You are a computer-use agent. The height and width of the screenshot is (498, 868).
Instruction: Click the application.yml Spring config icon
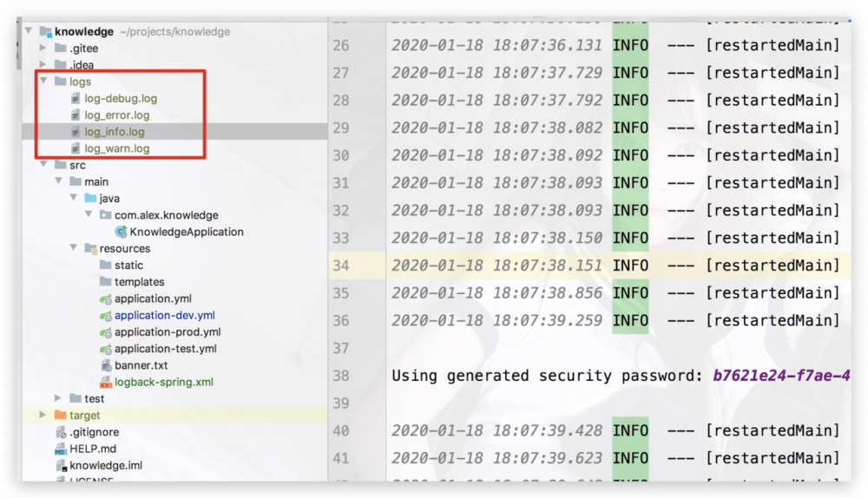pyautogui.click(x=106, y=298)
